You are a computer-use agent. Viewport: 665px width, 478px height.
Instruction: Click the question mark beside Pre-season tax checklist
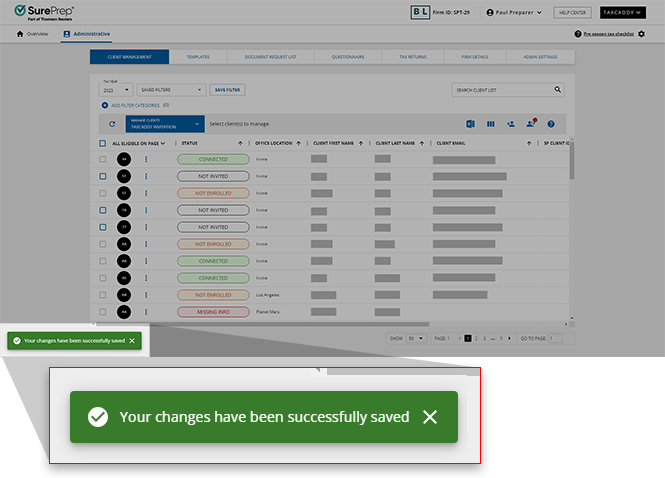pyautogui.click(x=578, y=34)
